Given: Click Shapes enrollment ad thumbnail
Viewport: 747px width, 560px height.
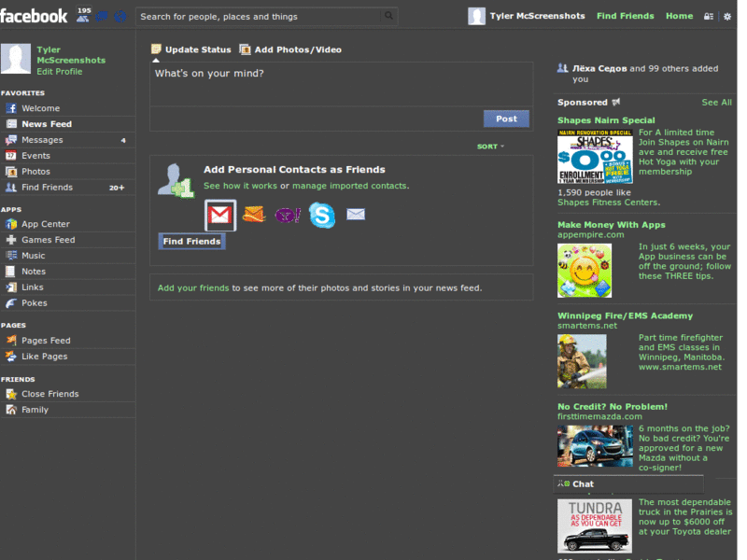Looking at the screenshot, I should click(x=595, y=156).
